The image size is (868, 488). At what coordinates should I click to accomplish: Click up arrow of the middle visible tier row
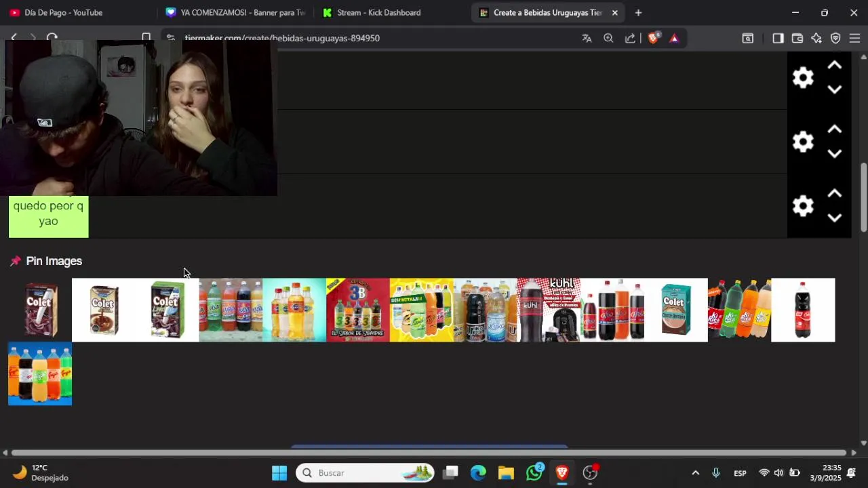pos(835,129)
